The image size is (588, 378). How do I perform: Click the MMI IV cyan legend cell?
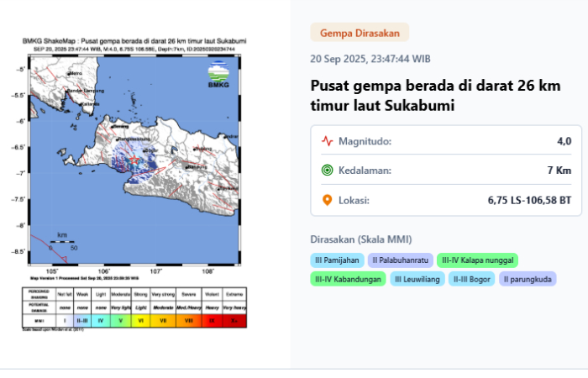click(x=101, y=321)
